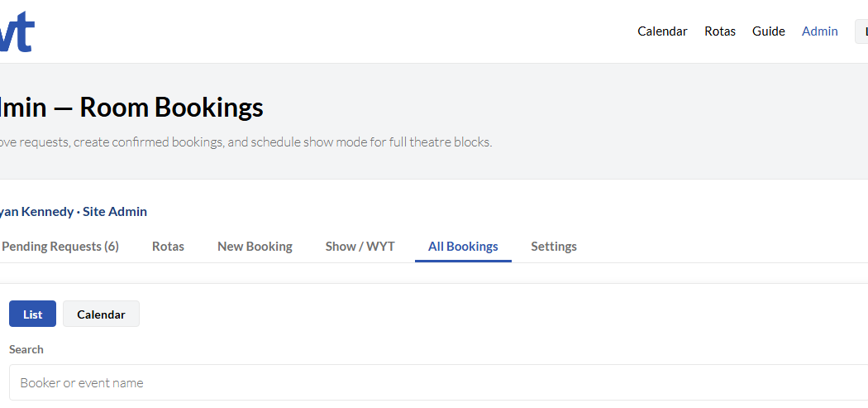Viewport: 868px width, 408px height.
Task: Choose the List view button
Action: [33, 314]
